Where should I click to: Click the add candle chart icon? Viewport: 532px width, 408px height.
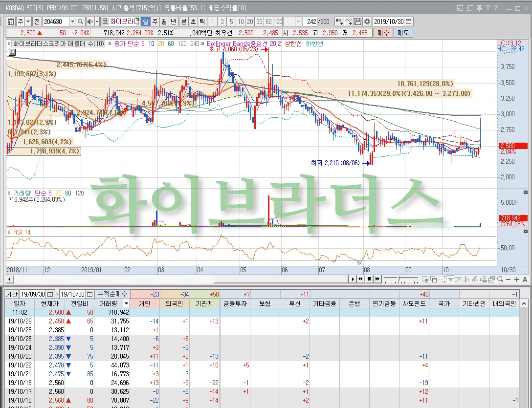339,21
